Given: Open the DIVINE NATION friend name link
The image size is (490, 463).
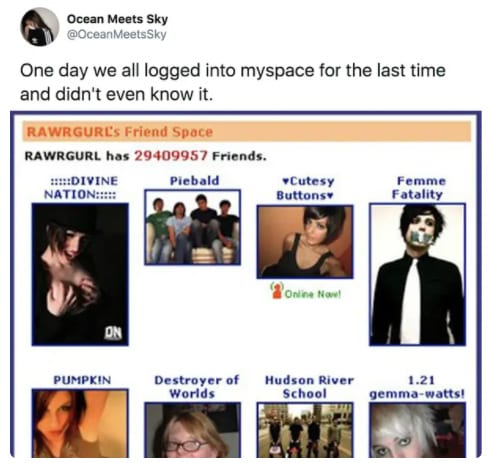Looking at the screenshot, I should point(80,187).
